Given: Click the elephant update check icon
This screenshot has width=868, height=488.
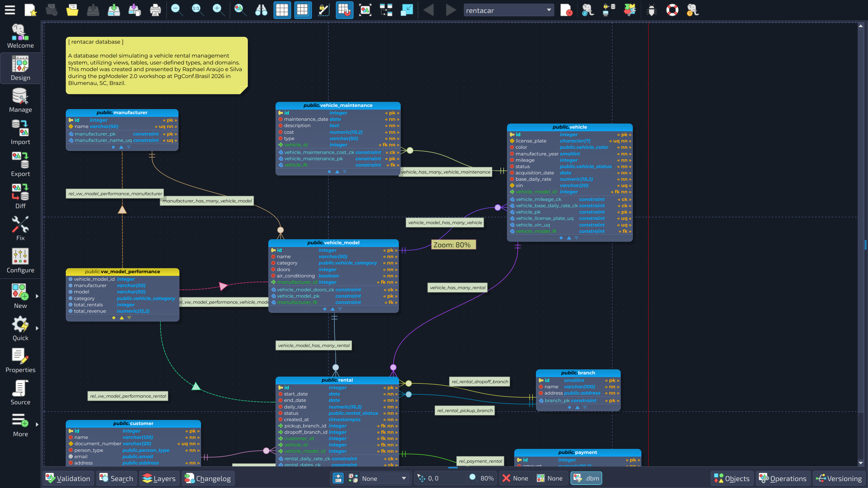Looking at the screenshot, I should click(588, 10).
